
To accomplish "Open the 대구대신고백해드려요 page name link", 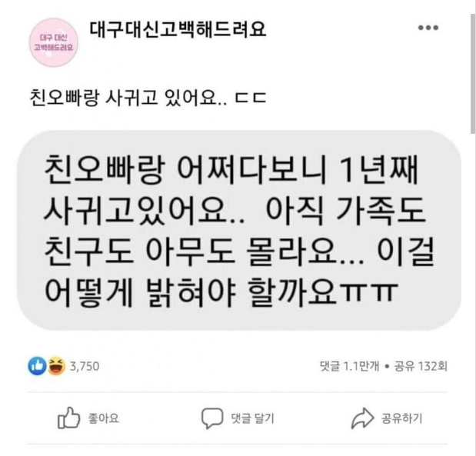I will click(x=178, y=29).
